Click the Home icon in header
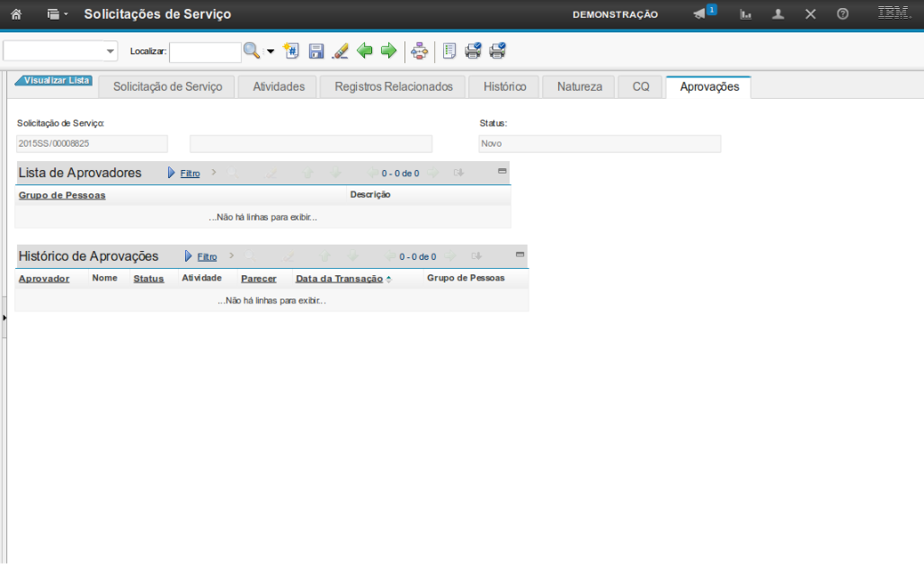 coord(15,14)
